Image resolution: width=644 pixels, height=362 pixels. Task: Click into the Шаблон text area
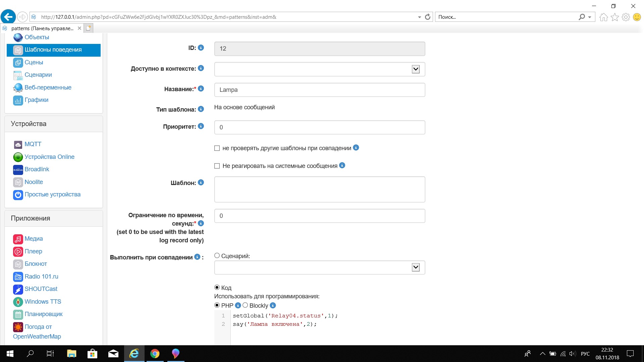tap(319, 189)
